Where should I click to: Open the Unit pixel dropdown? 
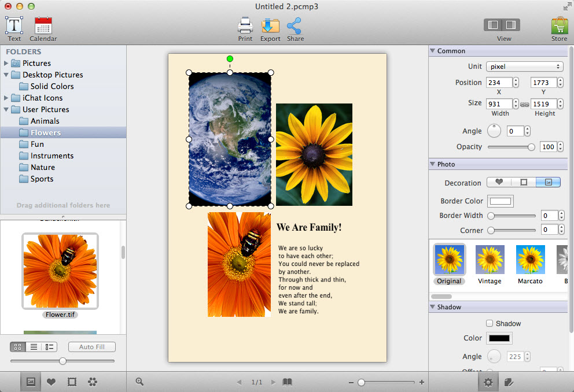(x=524, y=66)
